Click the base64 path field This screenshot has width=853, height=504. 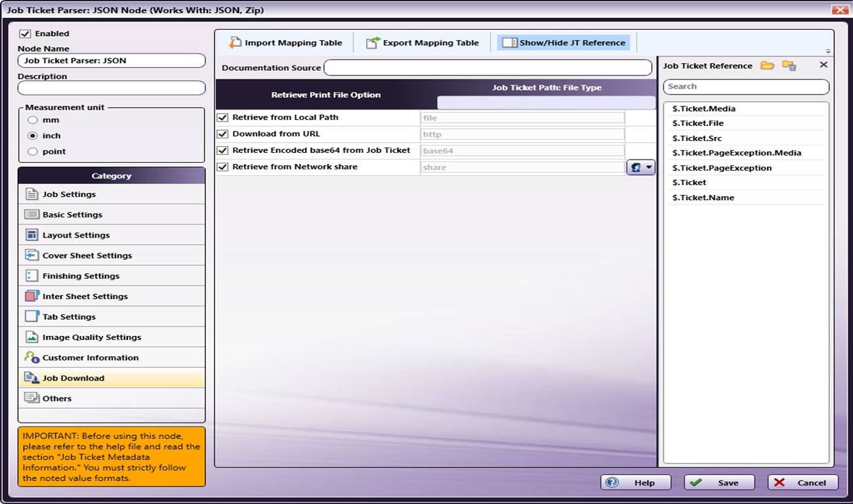tap(522, 150)
